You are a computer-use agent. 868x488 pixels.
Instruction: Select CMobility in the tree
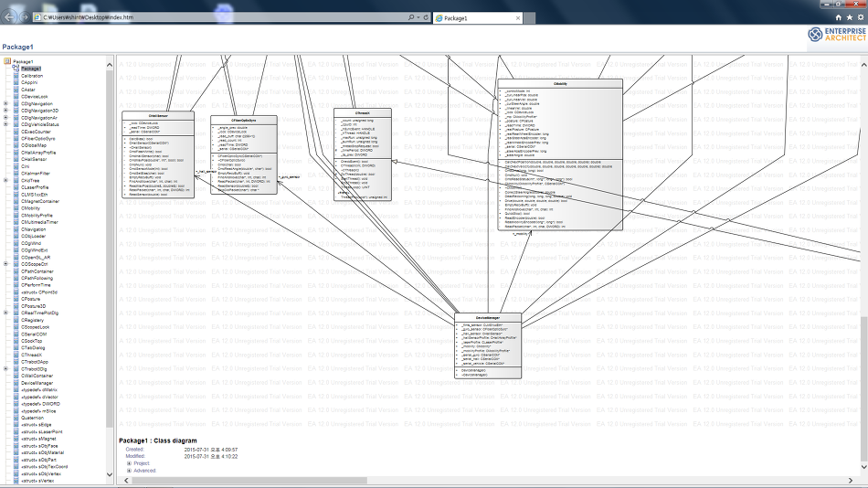tap(30, 208)
